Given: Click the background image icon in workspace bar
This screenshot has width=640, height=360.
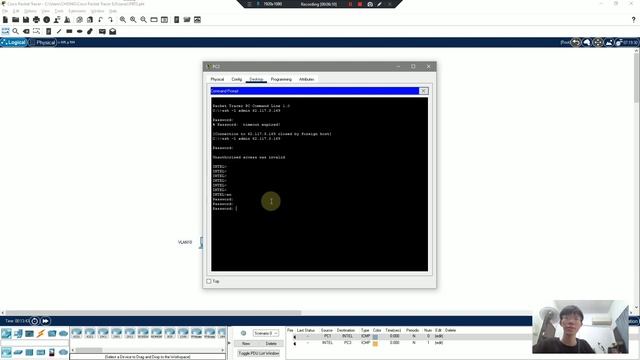Looking at the screenshot, I should (609, 42).
